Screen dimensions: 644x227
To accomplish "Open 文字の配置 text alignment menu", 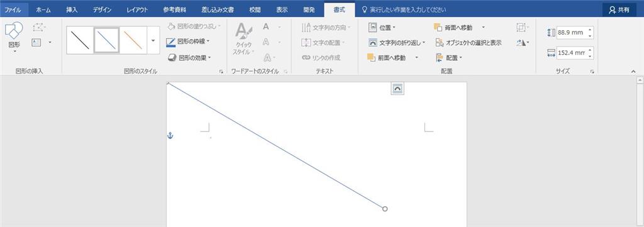I will [324, 43].
